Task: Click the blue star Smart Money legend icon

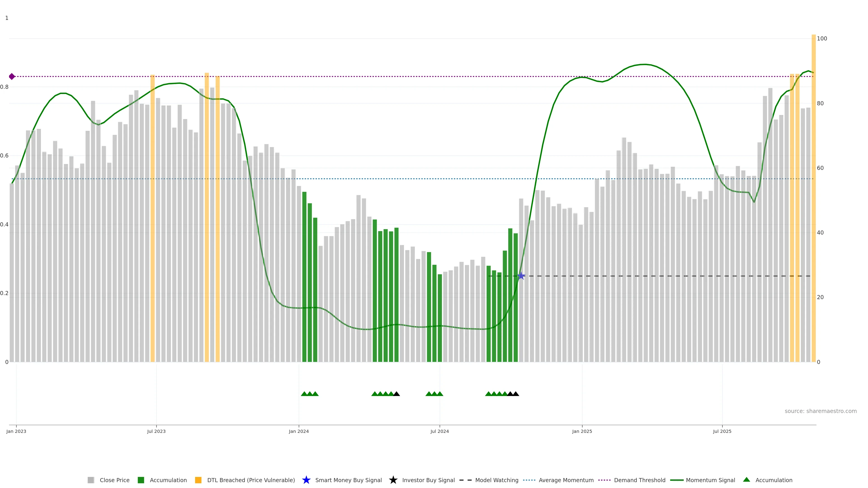Action: tap(306, 480)
